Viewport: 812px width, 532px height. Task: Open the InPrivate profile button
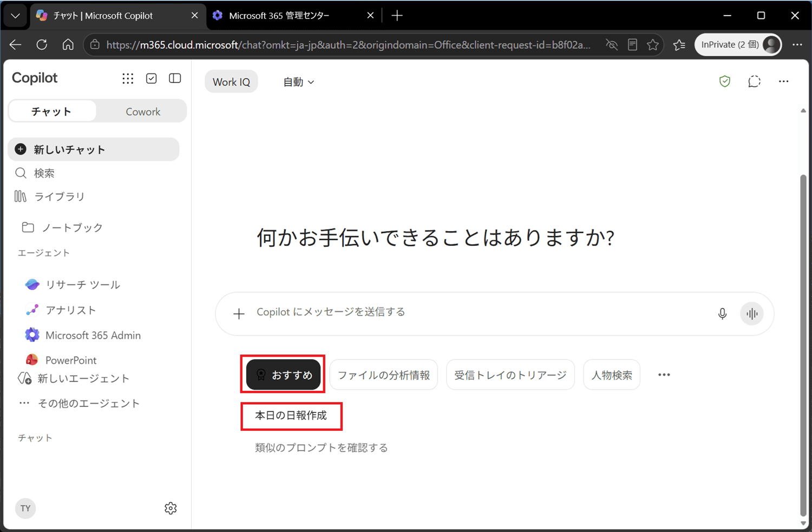739,45
